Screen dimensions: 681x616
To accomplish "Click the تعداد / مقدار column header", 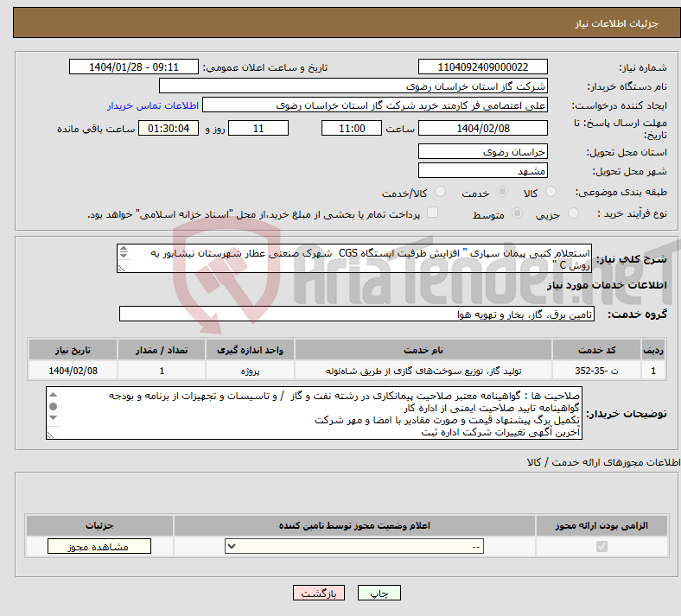I will coord(161,350).
